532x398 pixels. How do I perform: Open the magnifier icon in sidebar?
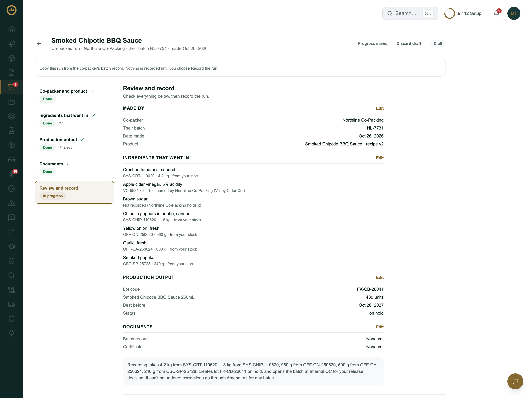point(12,275)
